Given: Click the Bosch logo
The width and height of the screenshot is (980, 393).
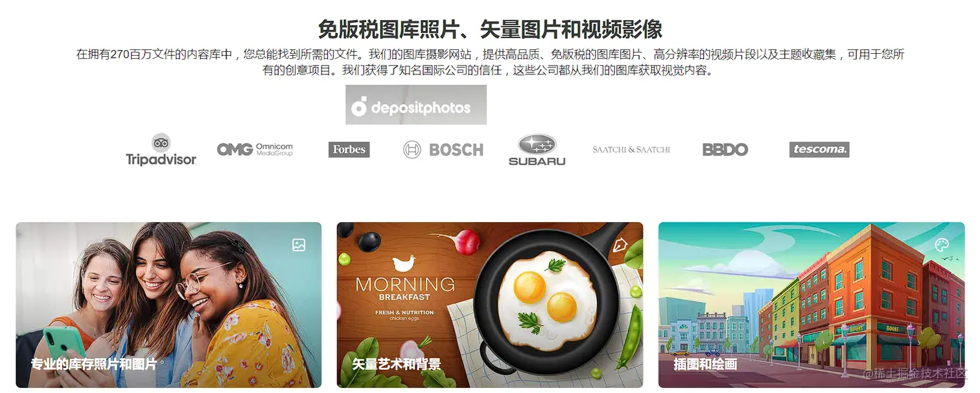Looking at the screenshot, I should [x=443, y=150].
